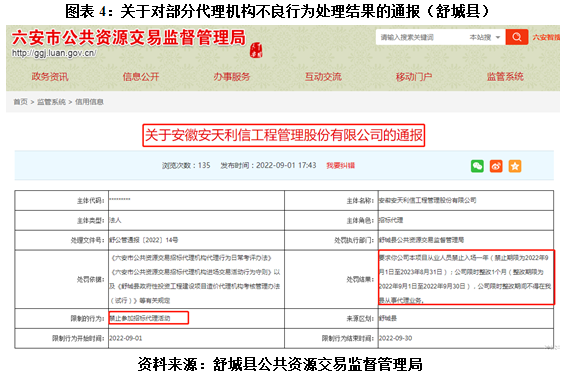Screen dimensions: 570x381
Task: Click 监管系统 in the breadcrumb
Action: pyautogui.click(x=51, y=102)
